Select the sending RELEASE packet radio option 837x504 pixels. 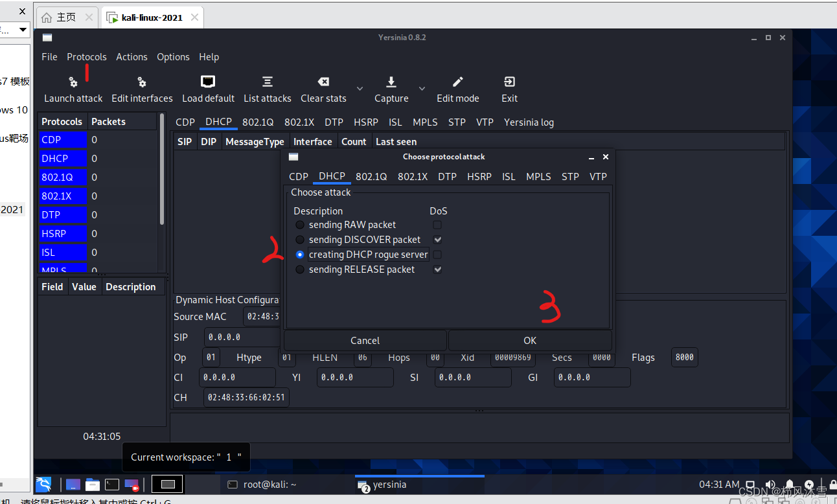tap(299, 269)
